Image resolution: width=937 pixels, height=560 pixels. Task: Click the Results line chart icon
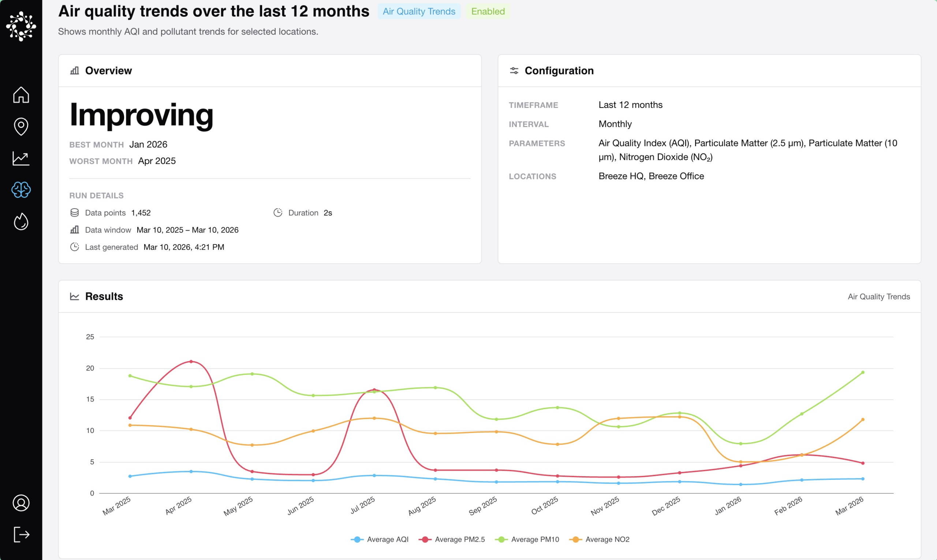[x=75, y=296]
